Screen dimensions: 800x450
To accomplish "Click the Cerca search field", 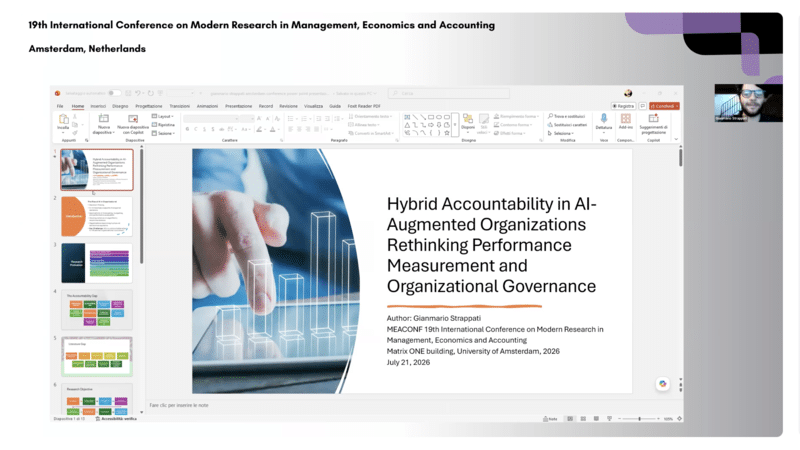I will (449, 93).
